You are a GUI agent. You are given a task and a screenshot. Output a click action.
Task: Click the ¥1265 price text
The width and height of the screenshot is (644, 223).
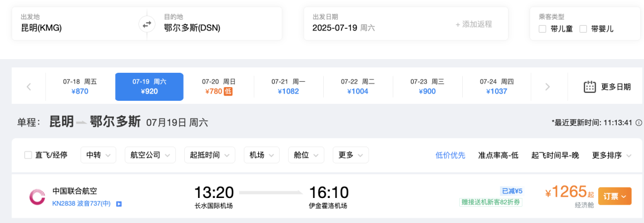coord(565,192)
